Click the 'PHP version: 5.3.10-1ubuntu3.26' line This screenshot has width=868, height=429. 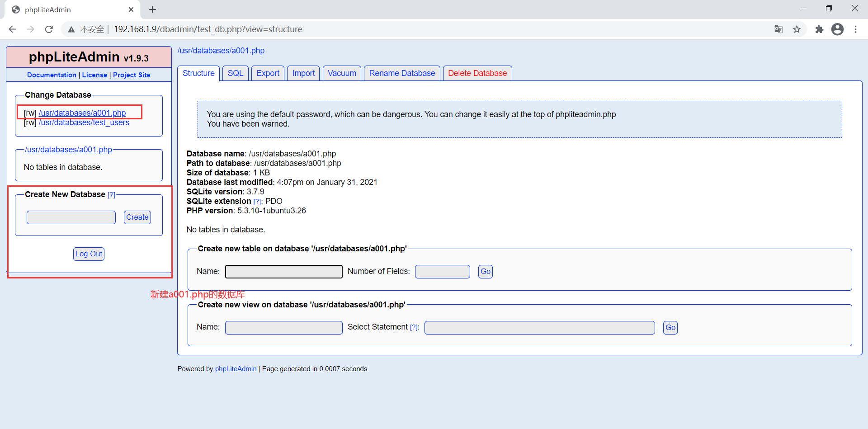[246, 211]
